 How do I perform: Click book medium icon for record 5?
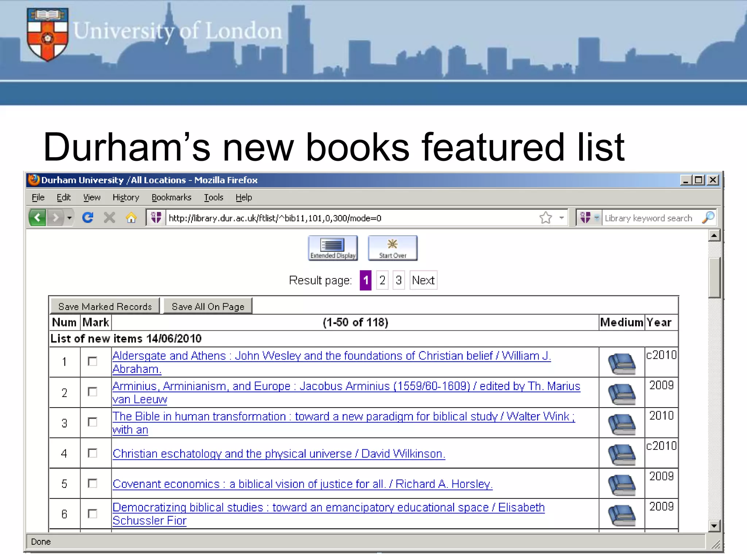click(x=622, y=485)
